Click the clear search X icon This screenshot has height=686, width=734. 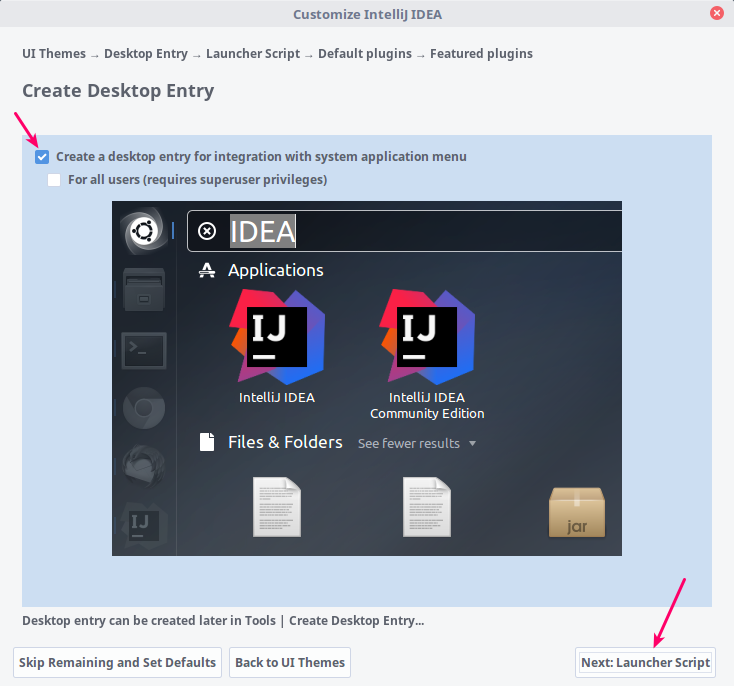(x=207, y=231)
